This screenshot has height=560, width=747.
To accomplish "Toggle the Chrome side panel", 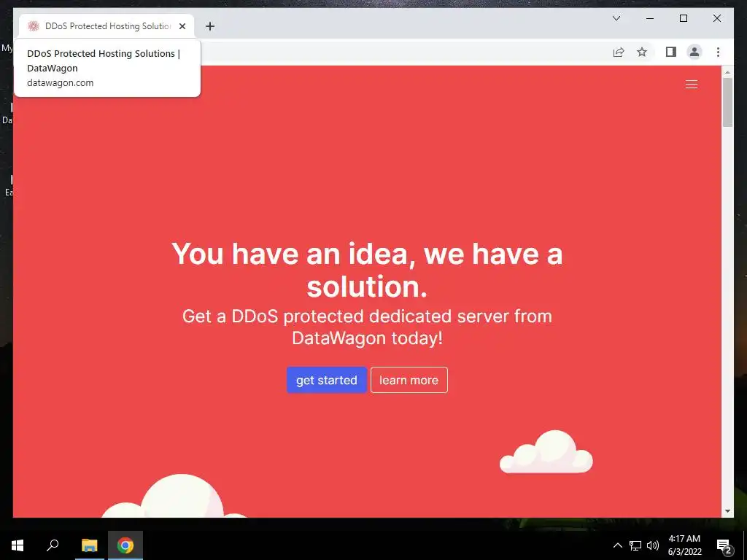I will point(671,52).
